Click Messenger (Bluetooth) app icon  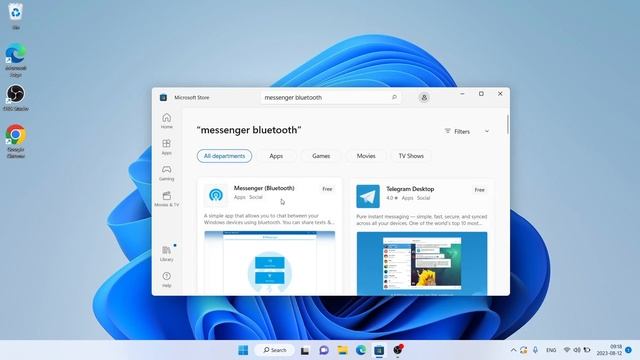tap(216, 195)
